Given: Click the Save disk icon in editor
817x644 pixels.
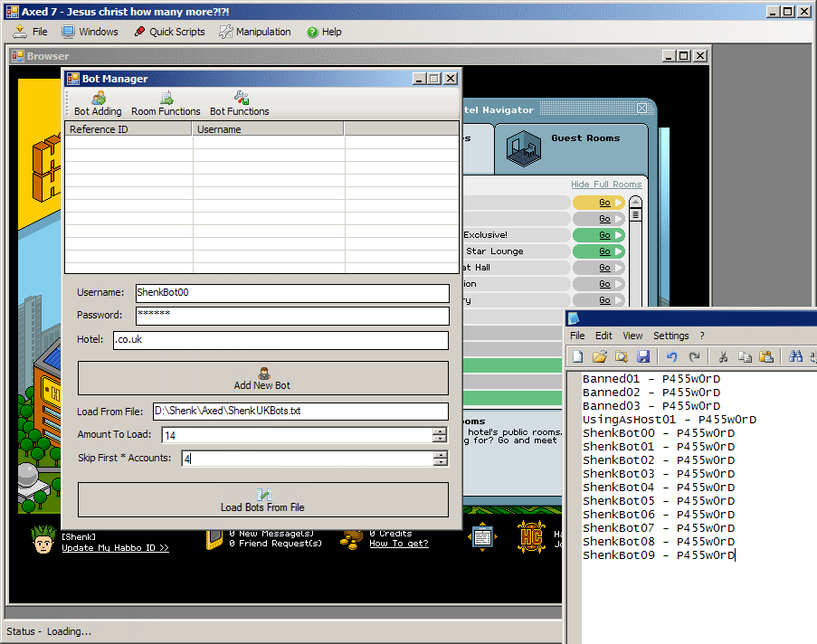Looking at the screenshot, I should pos(643,357).
